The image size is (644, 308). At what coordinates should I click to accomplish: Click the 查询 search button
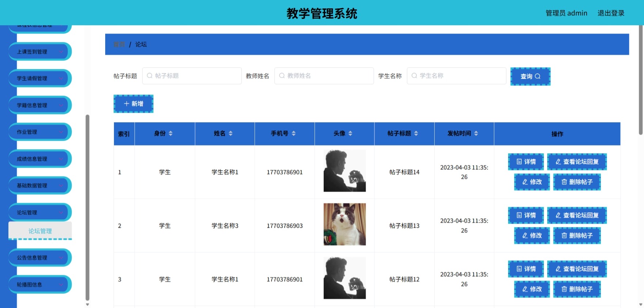tap(530, 76)
